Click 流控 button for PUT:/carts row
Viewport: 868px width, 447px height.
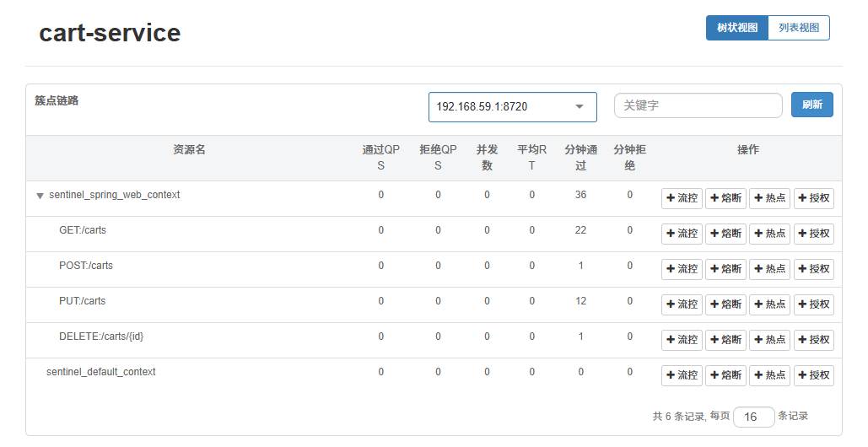click(682, 304)
